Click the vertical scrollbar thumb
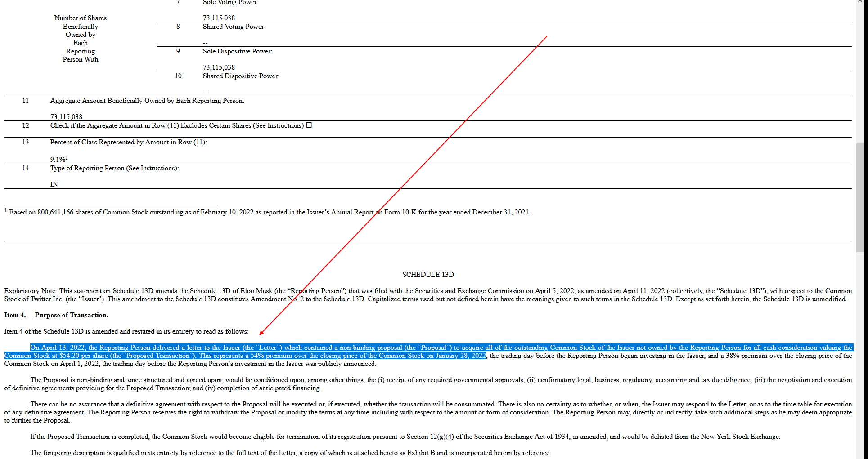 coord(860,198)
